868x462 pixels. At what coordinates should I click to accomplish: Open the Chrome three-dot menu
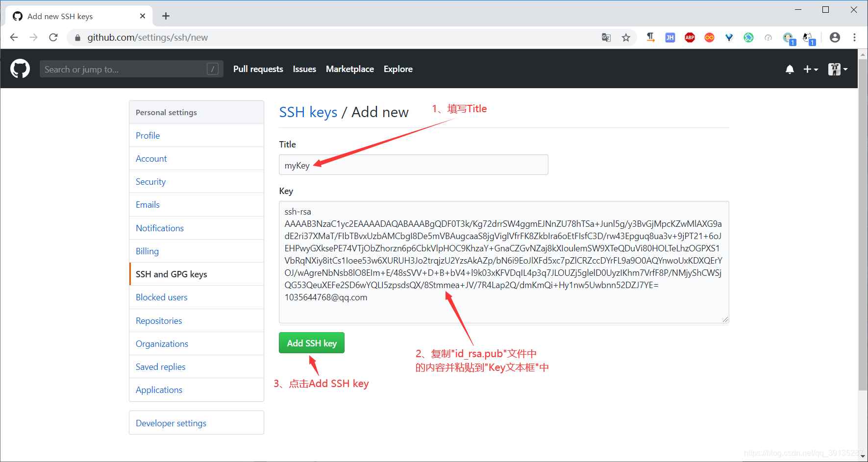[854, 37]
